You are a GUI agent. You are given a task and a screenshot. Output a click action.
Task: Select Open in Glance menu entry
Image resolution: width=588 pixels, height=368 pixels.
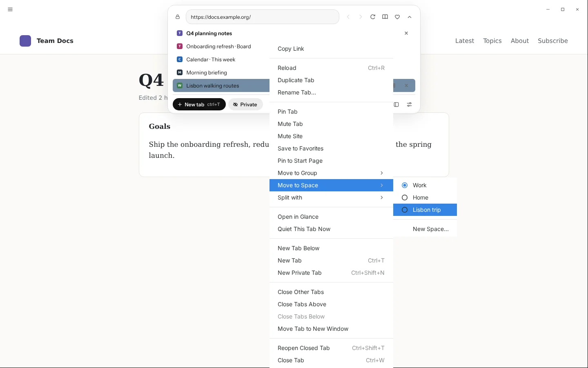pyautogui.click(x=331, y=217)
